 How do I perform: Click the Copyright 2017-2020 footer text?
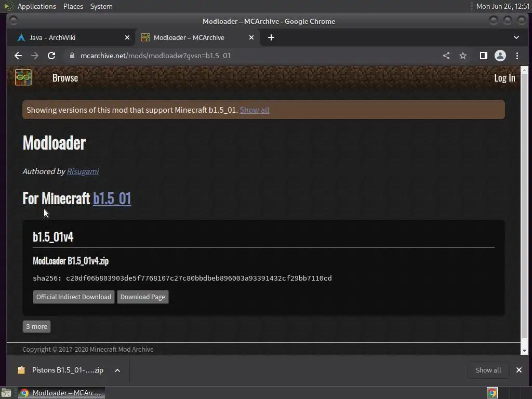[88, 349]
